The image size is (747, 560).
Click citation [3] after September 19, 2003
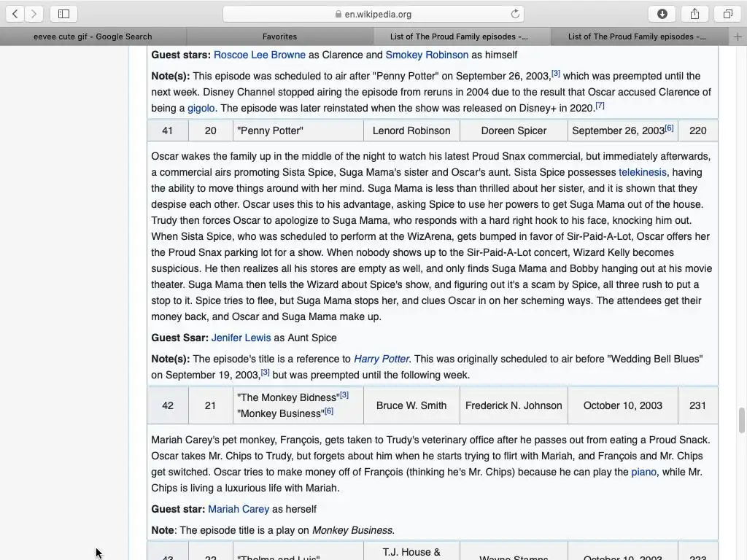[x=265, y=373]
